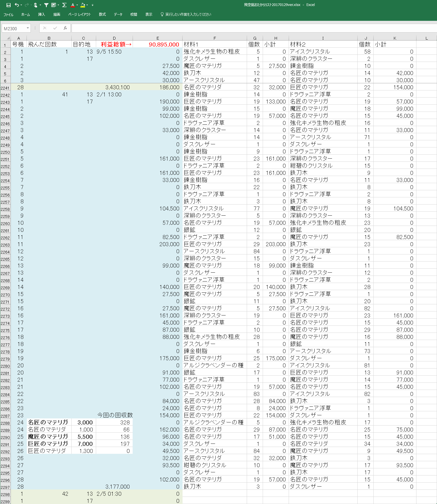Open the Undo history dropdown arrow

(21, 5)
